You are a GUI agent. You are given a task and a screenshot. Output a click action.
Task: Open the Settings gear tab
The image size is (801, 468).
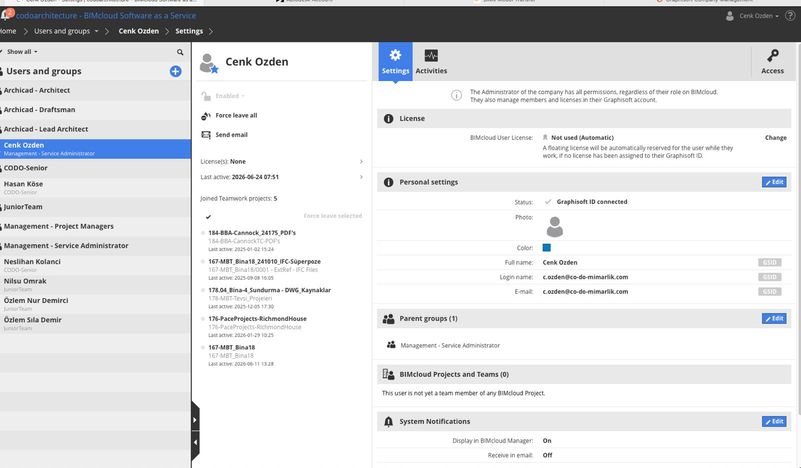[x=395, y=61]
